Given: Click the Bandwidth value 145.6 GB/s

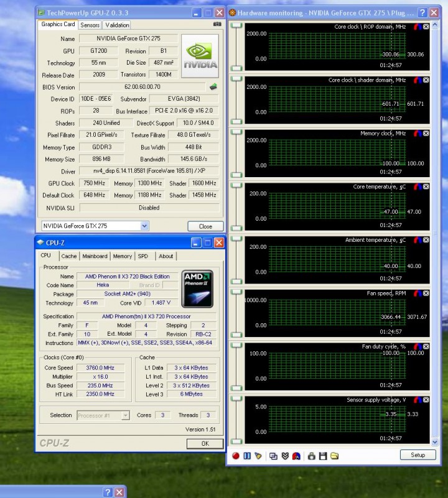Looking at the screenshot, I should tap(194, 159).
